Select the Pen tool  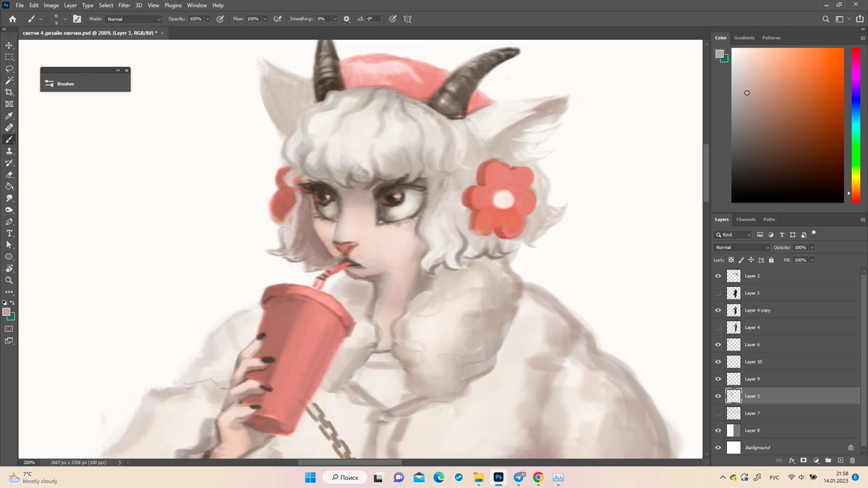(x=9, y=221)
